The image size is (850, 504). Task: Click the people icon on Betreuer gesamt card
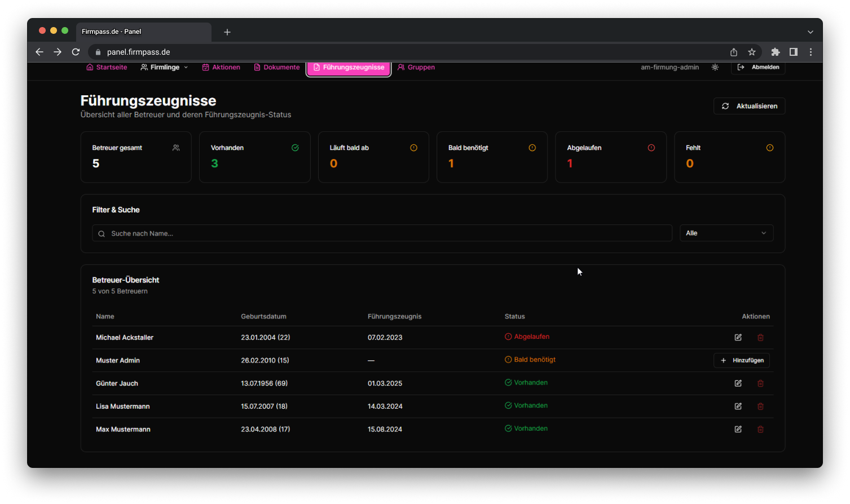pos(176,147)
